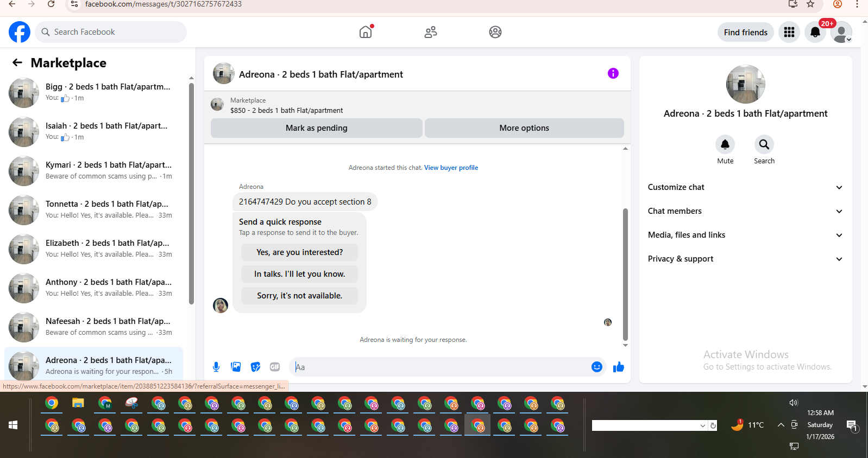Choose a GIF icon in composer
868x458 pixels.
(275, 367)
